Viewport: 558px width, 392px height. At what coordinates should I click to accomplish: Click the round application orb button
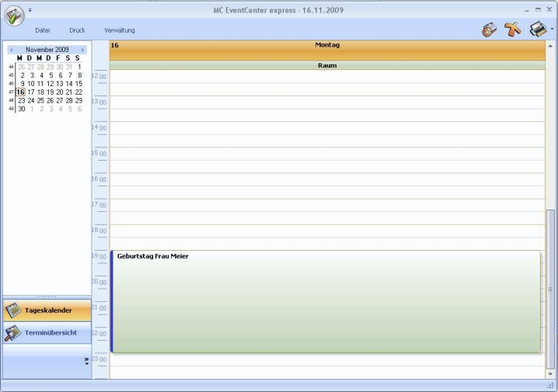14,16
